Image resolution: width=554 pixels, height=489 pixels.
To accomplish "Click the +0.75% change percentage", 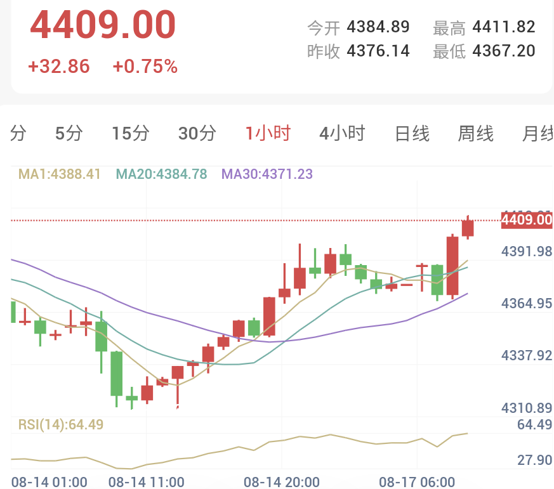I will (145, 66).
